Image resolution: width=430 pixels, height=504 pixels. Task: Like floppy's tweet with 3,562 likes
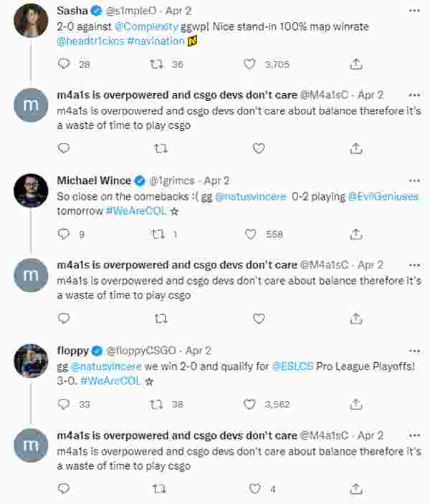click(x=249, y=404)
